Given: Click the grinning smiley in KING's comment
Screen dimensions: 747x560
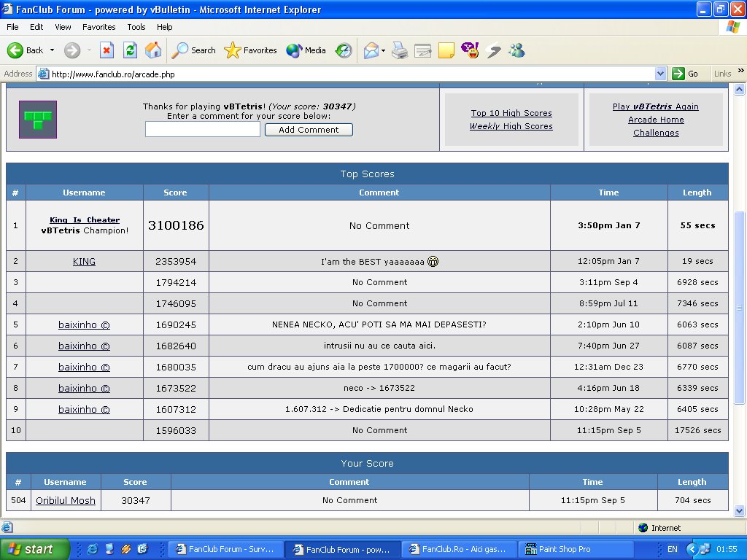Looking at the screenshot, I should (x=433, y=262).
